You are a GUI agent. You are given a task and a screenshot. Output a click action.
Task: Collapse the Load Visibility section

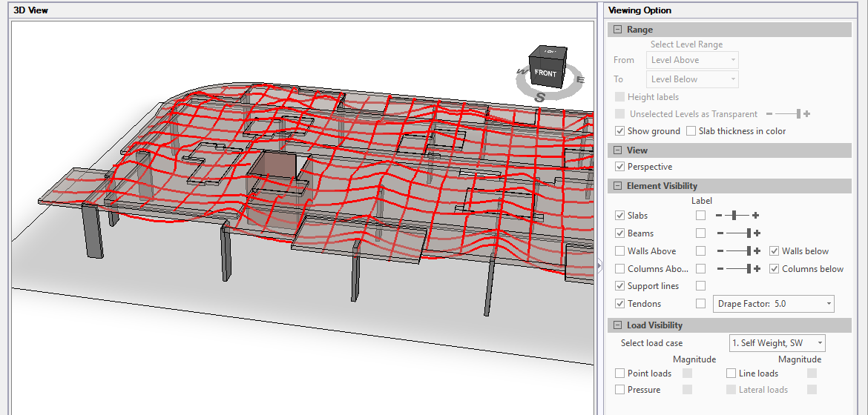click(617, 325)
